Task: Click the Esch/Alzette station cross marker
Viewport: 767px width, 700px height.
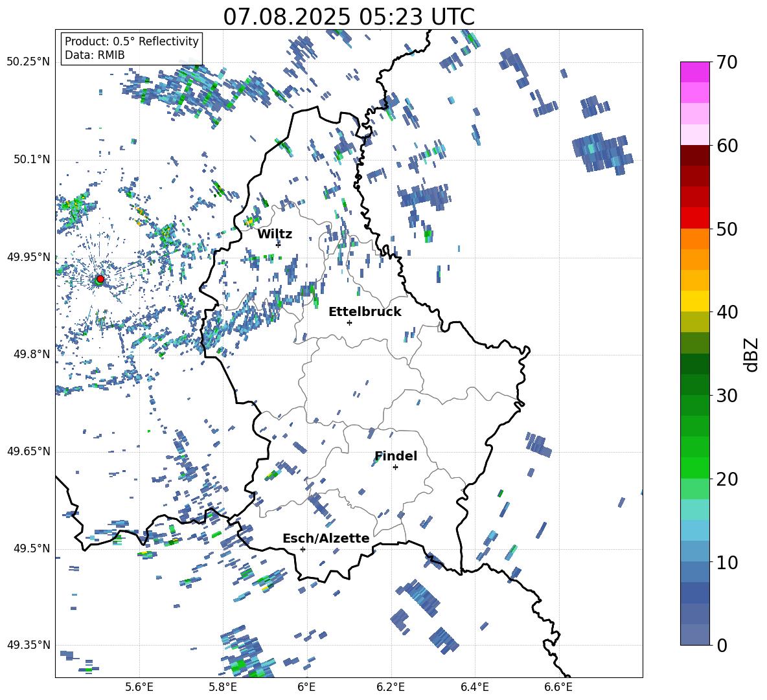Action: click(x=303, y=549)
